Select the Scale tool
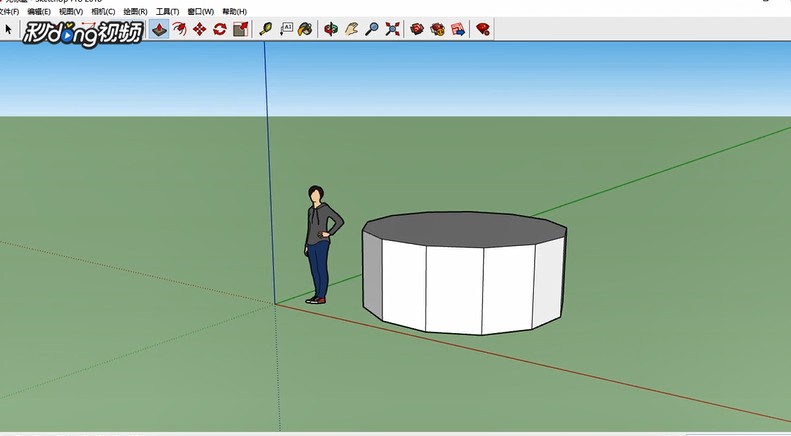This screenshot has width=791, height=436. pyautogui.click(x=241, y=29)
